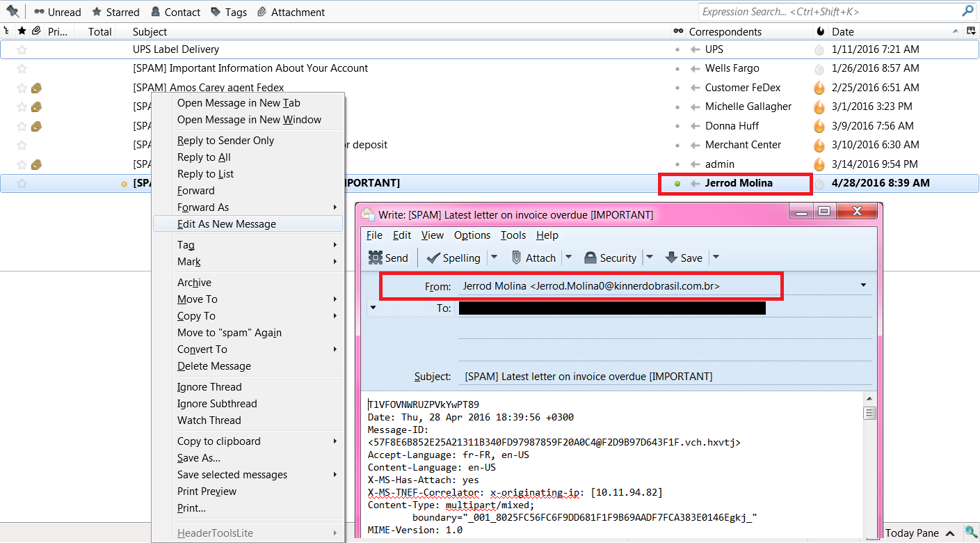Open the Save dropdown arrow
The image size is (980, 543).
click(716, 258)
